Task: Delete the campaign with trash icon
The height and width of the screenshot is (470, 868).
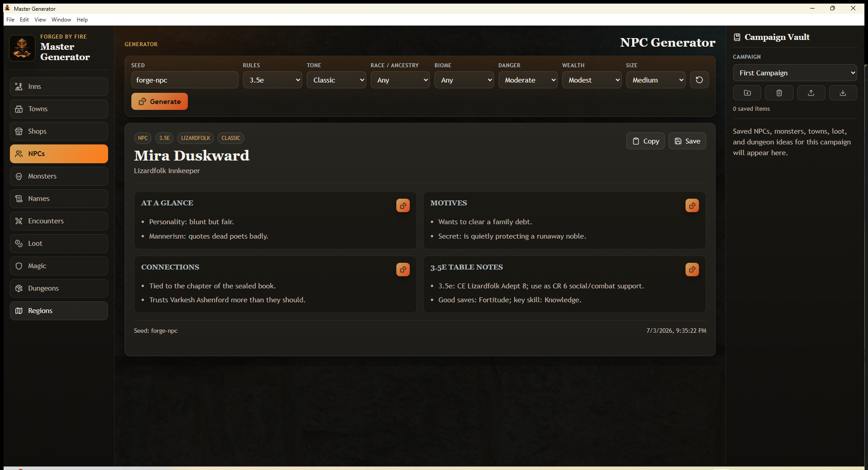Action: (779, 93)
